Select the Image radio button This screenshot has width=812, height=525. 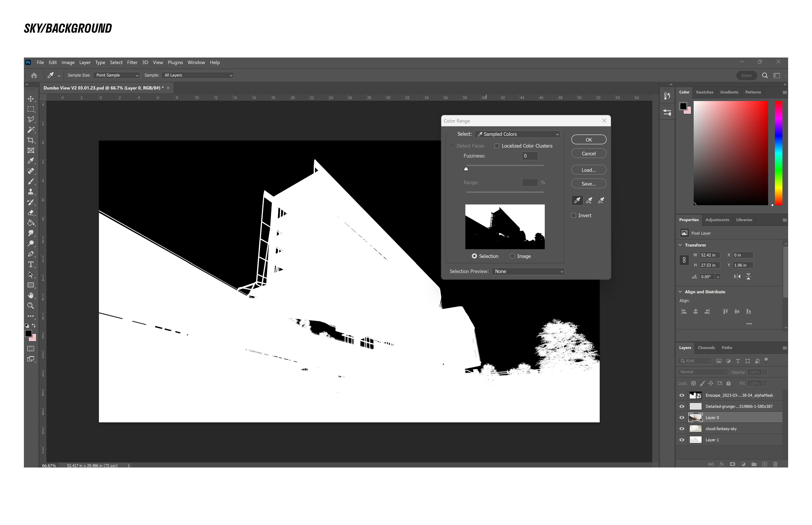click(x=512, y=256)
